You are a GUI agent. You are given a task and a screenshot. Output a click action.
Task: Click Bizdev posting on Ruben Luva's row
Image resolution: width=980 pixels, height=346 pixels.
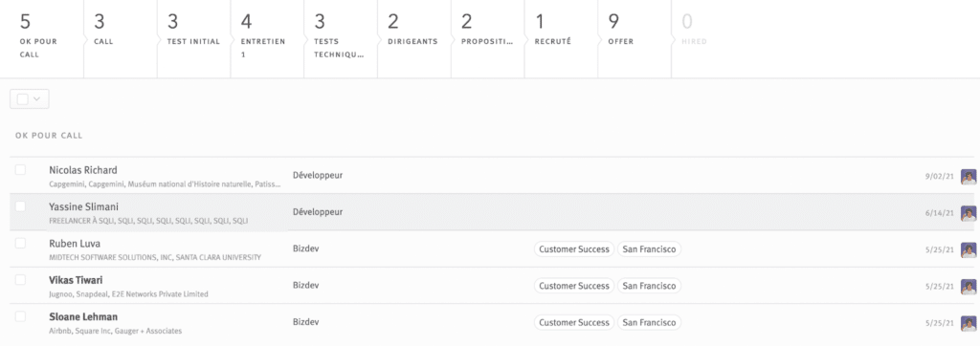coord(305,249)
